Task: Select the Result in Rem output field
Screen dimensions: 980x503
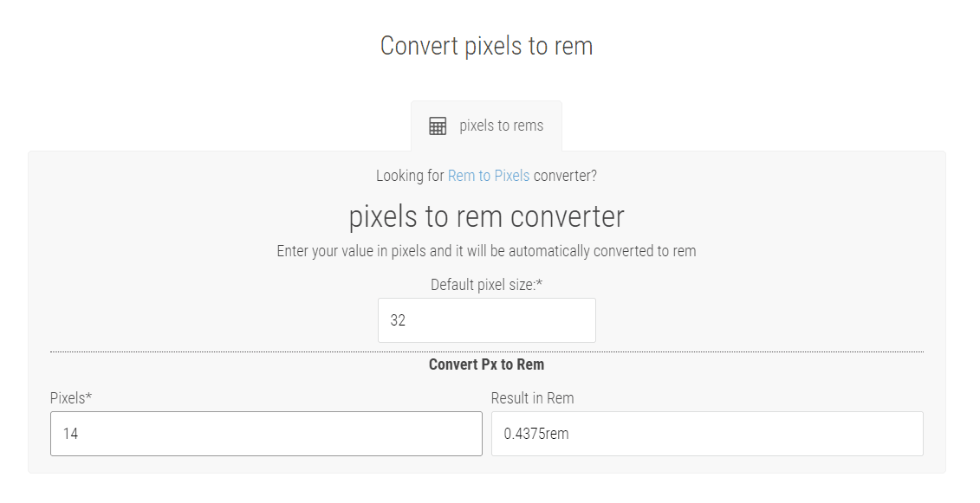Action: (x=706, y=434)
